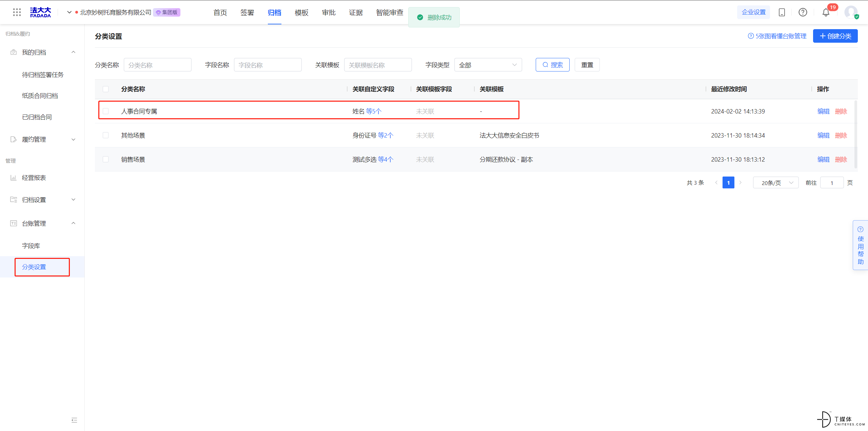Collapse the sidebar with bottom icon
The height and width of the screenshot is (431, 868).
74,420
